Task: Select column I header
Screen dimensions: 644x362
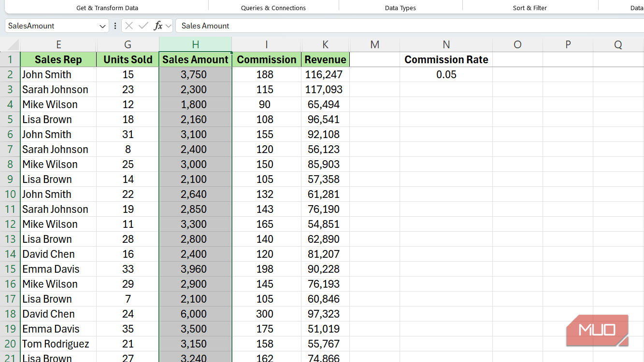Action: click(x=266, y=45)
